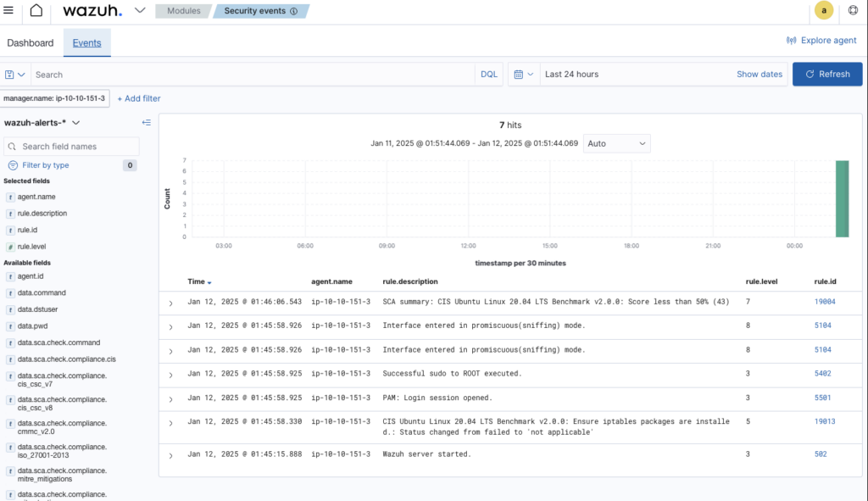Expand the SCA summary event row

tap(170, 303)
